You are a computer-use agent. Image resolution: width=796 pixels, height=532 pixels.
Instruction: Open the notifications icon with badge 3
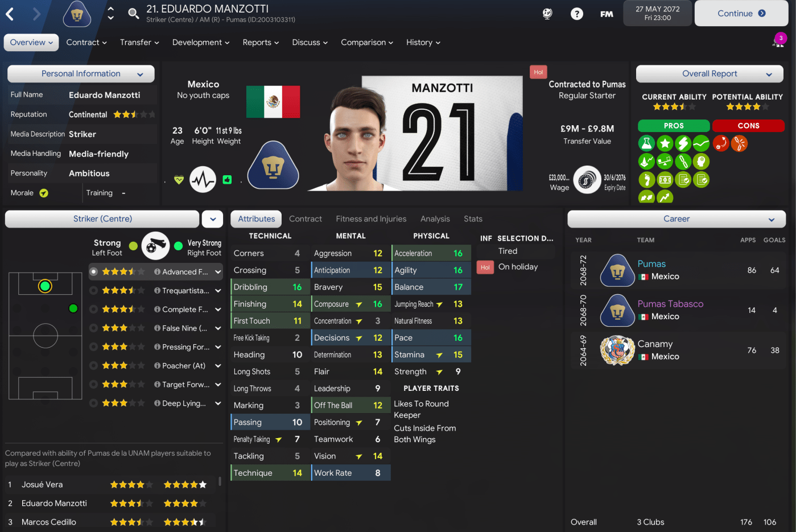778,40
